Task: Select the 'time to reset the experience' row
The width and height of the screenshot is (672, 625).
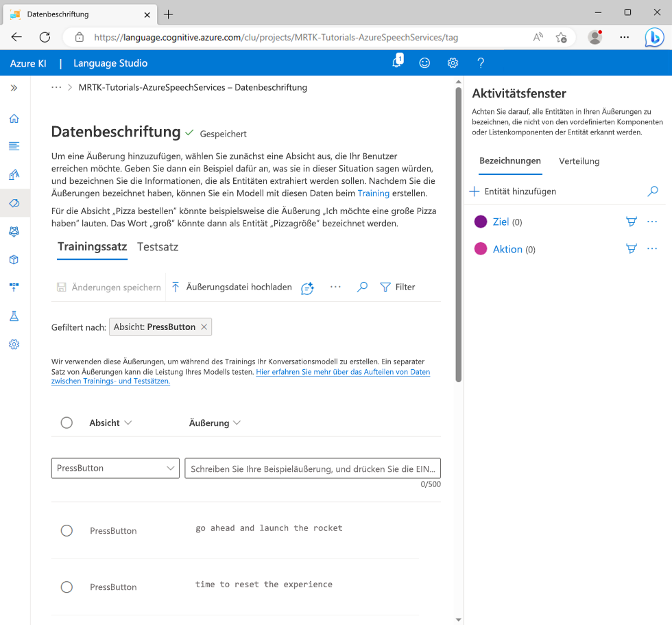Action: [67, 587]
